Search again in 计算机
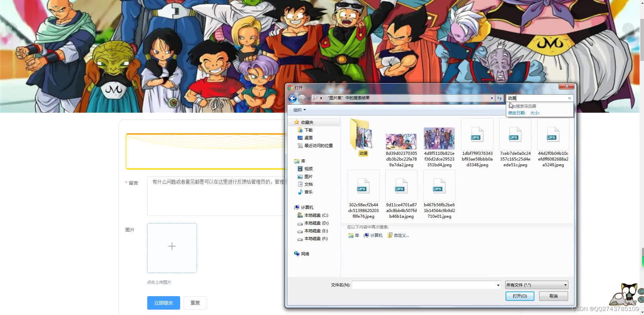The image size is (644, 315). (373, 236)
